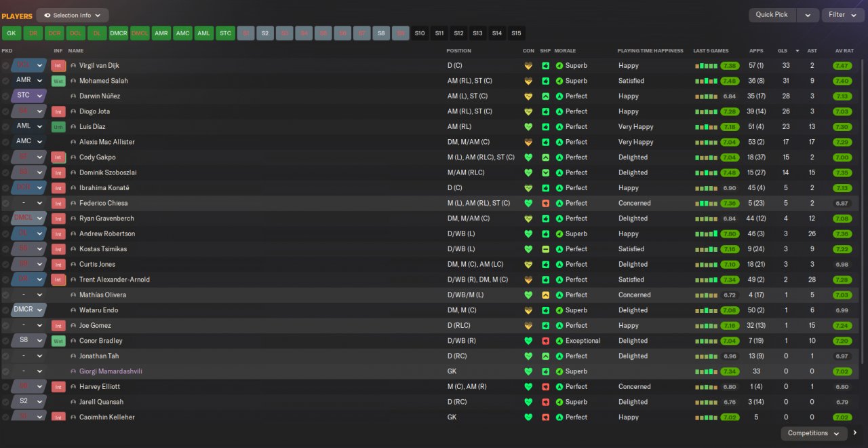Click the sharpness icon for Kostas Tsimikas
This screenshot has height=448, width=868.
pos(545,249)
